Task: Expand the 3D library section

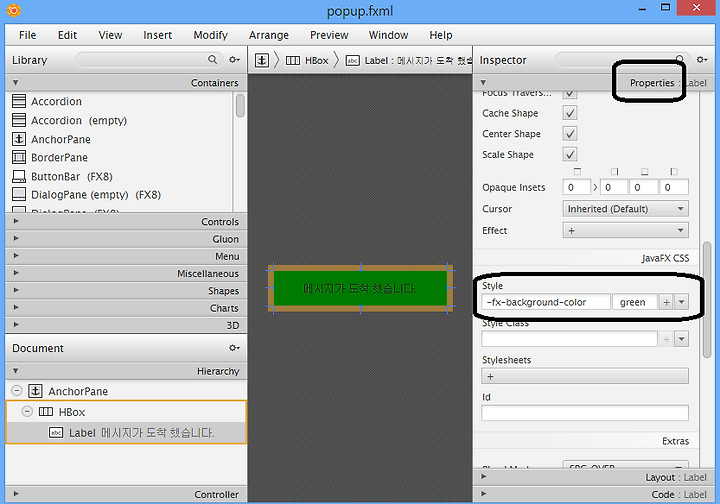Action: point(16,325)
